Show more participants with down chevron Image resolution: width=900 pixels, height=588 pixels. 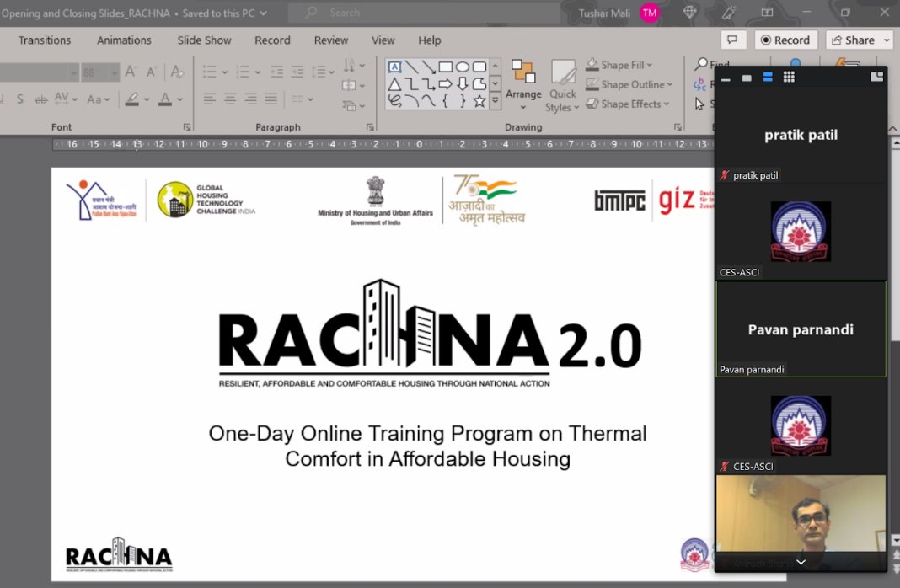[x=801, y=562]
